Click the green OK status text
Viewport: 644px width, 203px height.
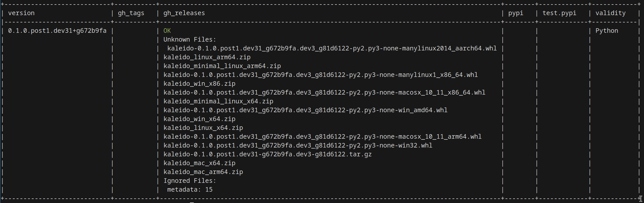pyautogui.click(x=167, y=31)
